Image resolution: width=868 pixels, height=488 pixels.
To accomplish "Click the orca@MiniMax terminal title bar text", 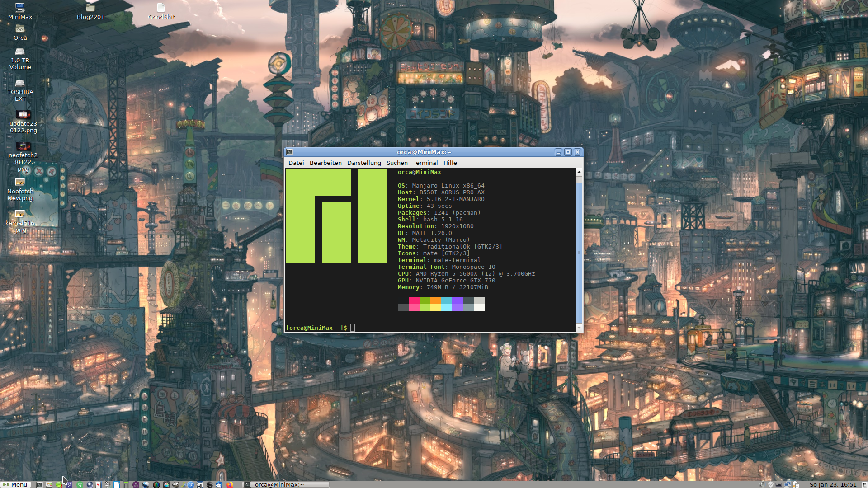I will pyautogui.click(x=424, y=152).
